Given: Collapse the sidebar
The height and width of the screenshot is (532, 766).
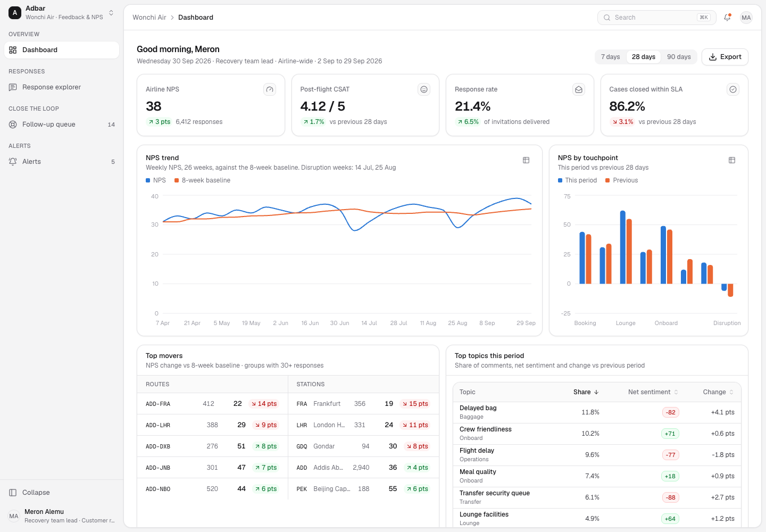Looking at the screenshot, I should point(62,493).
